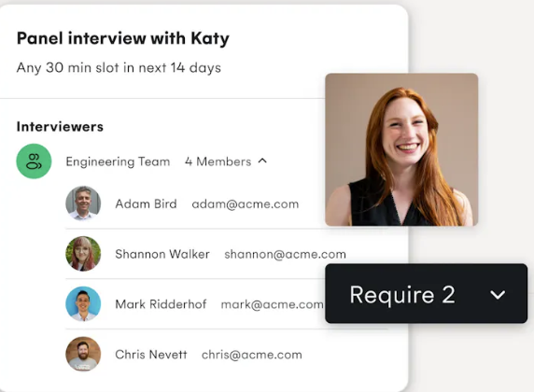Select Shannon Walker's avatar photo
The height and width of the screenshot is (392, 534).
(83, 254)
